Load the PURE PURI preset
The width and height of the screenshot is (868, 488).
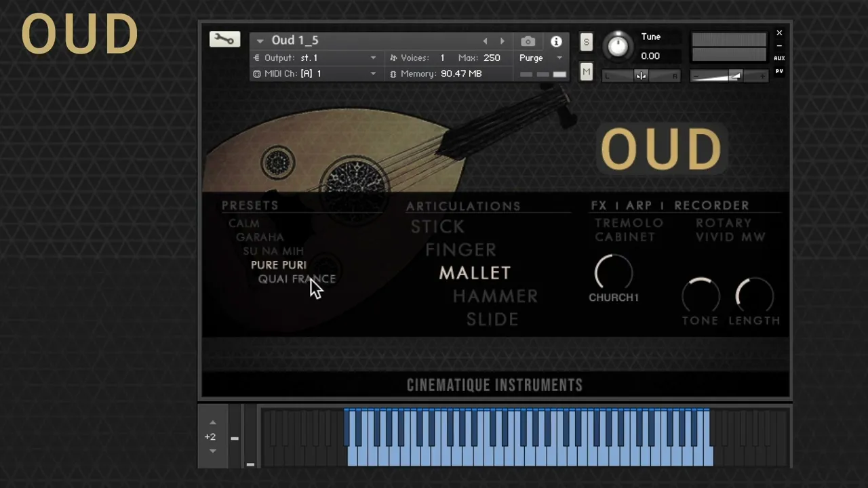(x=279, y=264)
